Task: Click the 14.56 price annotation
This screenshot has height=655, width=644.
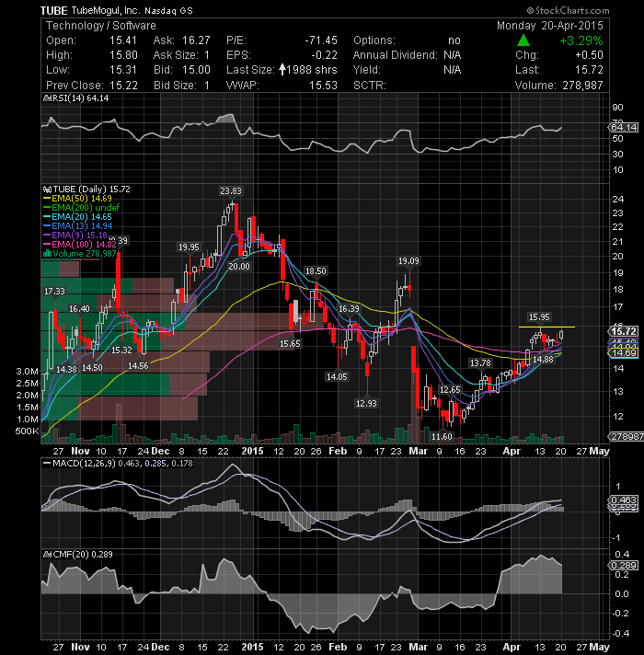Action: 138,366
